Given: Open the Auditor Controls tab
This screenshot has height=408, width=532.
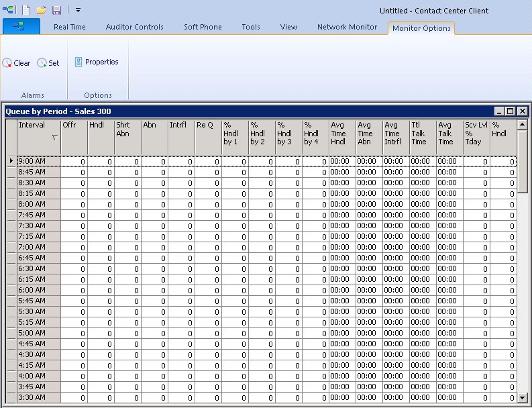Looking at the screenshot, I should (x=134, y=28).
